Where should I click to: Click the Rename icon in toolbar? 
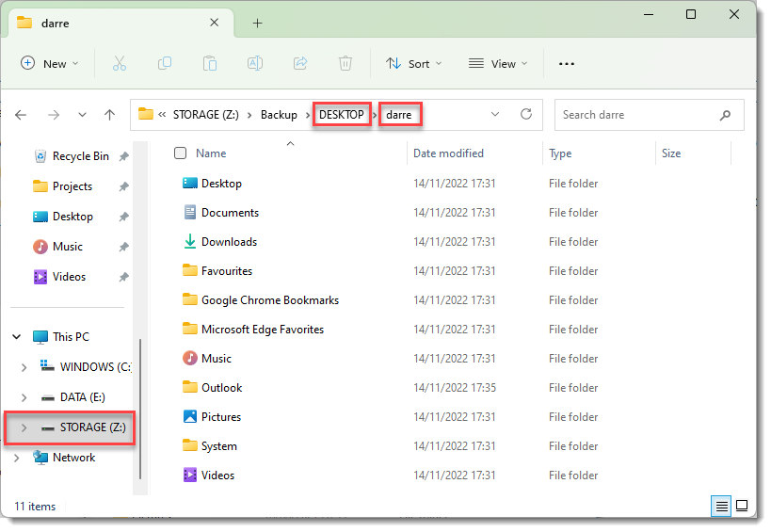pyautogui.click(x=255, y=63)
